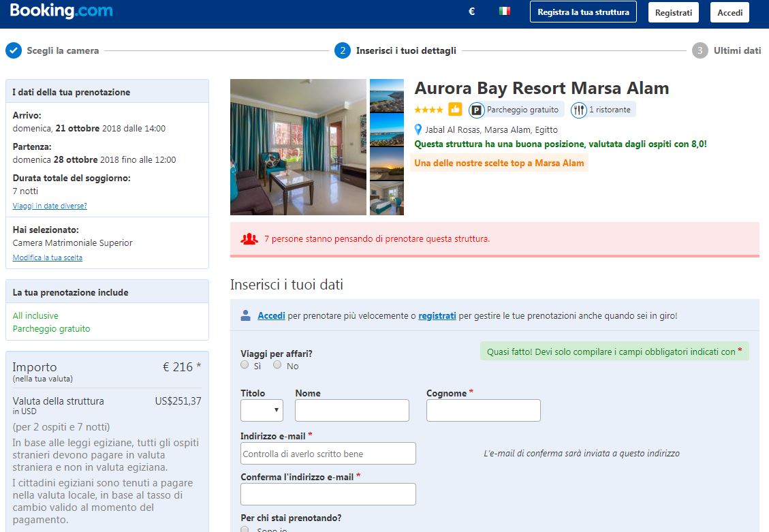Click the All inclusive text
This screenshot has height=532, width=769.
pos(35,316)
